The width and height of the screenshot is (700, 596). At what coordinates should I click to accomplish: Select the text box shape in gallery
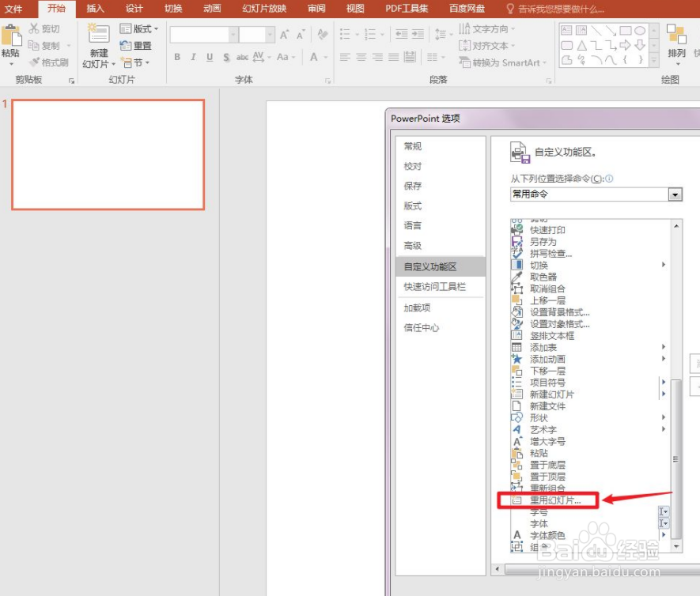(x=566, y=30)
